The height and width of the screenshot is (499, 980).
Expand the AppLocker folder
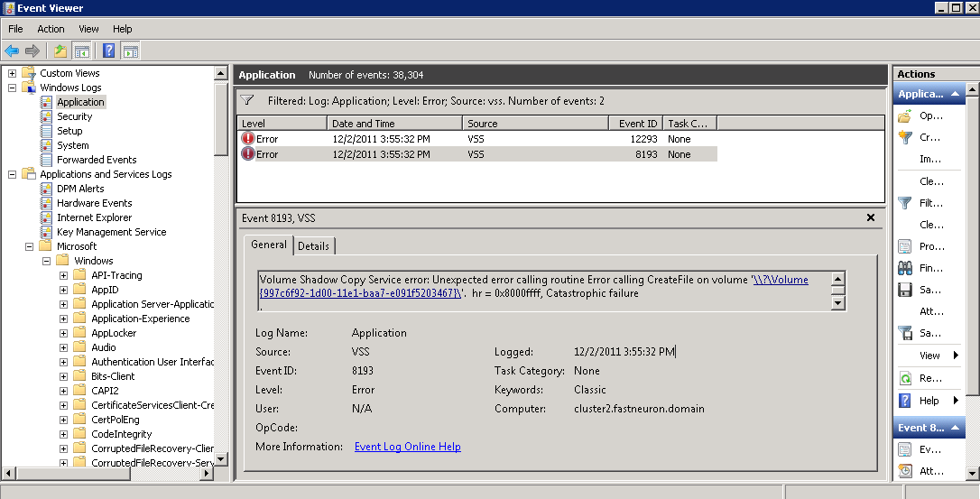click(x=63, y=333)
